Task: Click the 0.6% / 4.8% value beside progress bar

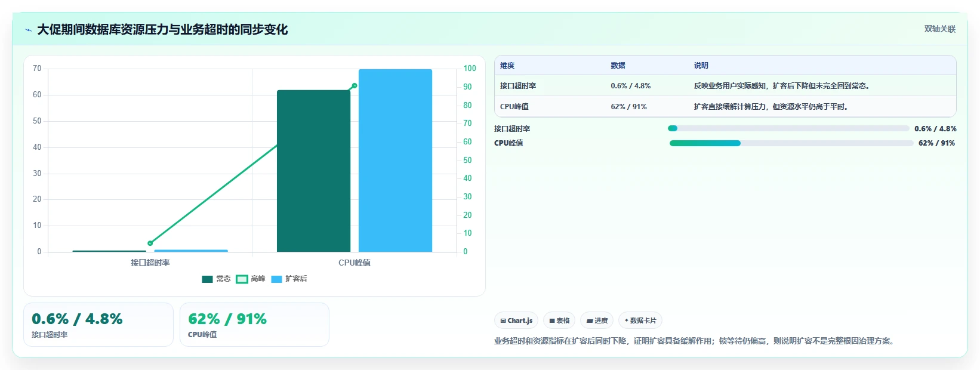Action: coord(935,129)
